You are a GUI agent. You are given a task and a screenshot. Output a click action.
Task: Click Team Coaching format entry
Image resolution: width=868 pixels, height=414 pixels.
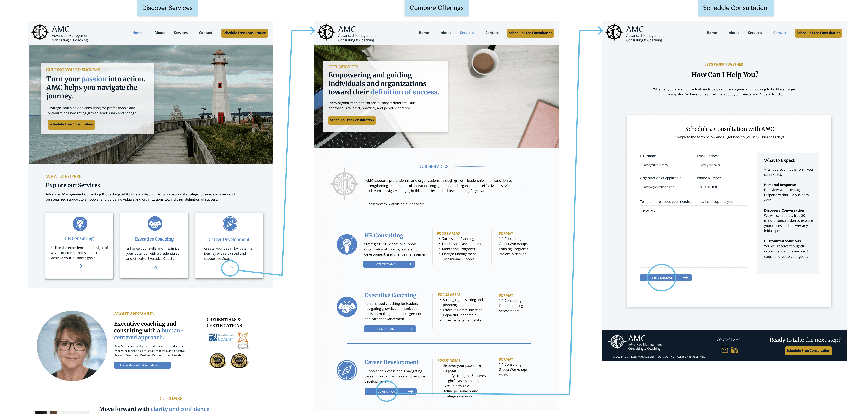click(x=511, y=306)
